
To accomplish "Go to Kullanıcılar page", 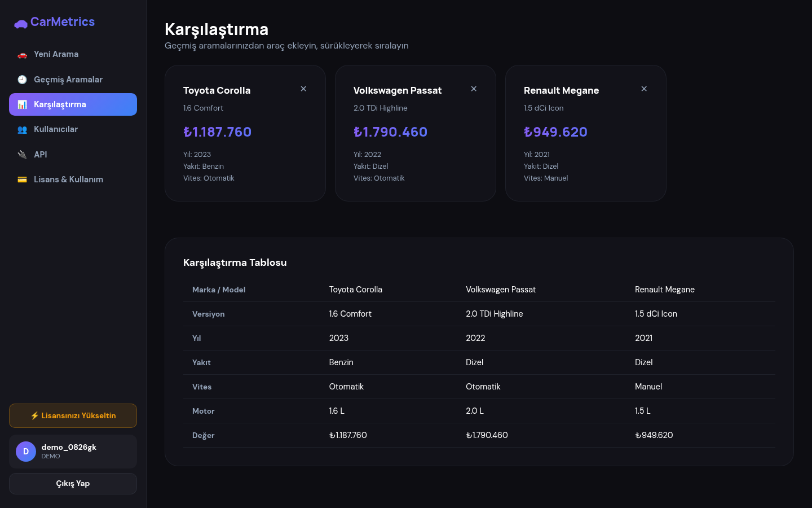I will 73,129.
